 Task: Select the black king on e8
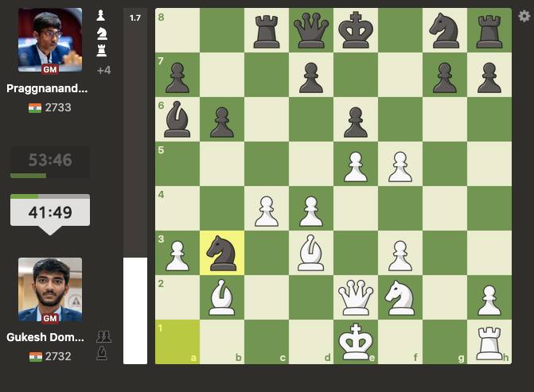[x=356, y=30]
